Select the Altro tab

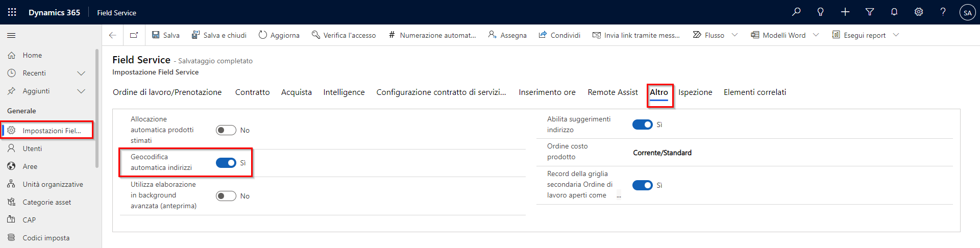(659, 92)
